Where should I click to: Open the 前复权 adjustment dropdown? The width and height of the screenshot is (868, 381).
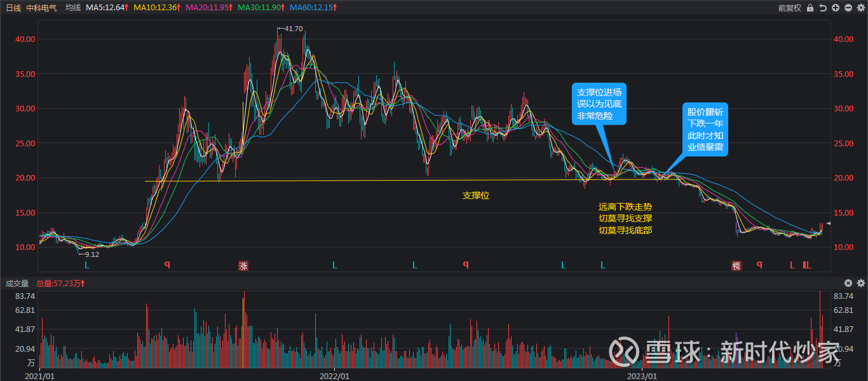click(x=790, y=8)
